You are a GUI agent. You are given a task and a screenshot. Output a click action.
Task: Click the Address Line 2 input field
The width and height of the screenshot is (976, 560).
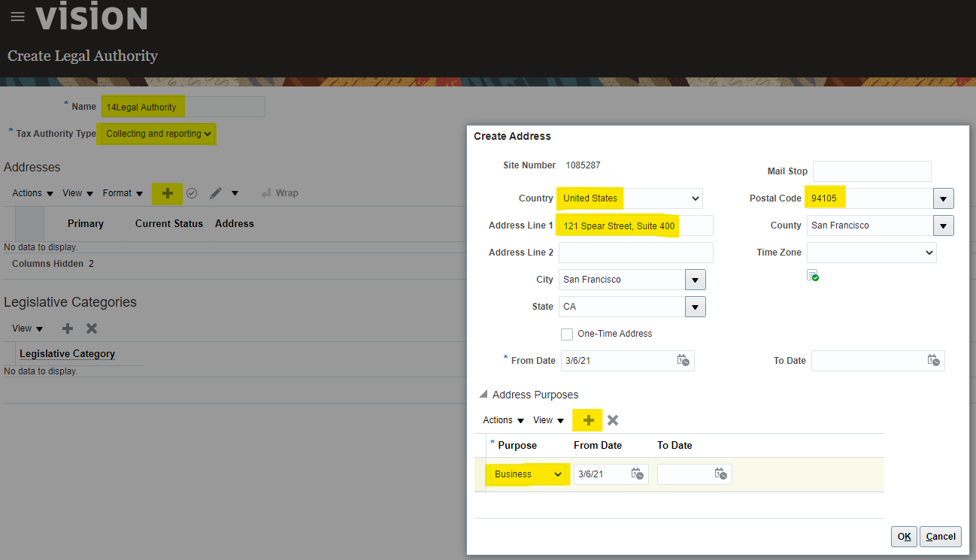pos(635,253)
